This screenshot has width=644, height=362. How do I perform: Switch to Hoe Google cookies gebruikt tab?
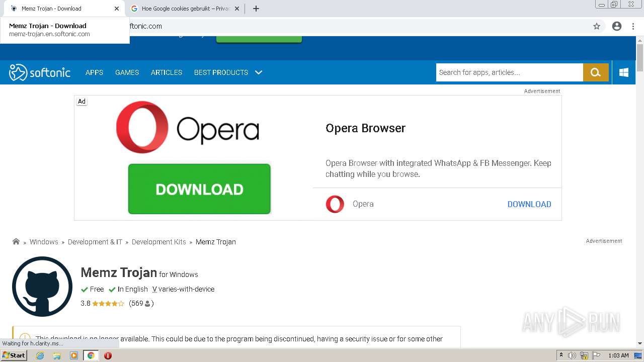coord(186,9)
